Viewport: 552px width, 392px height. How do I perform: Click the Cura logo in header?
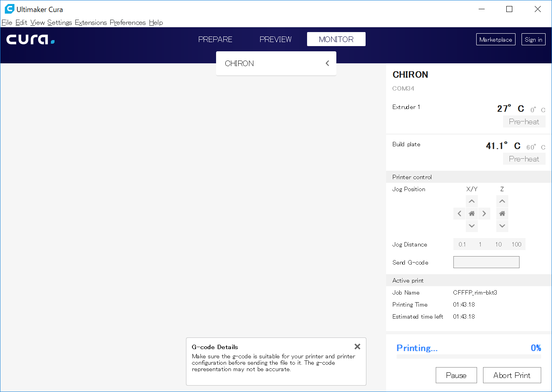(30, 39)
